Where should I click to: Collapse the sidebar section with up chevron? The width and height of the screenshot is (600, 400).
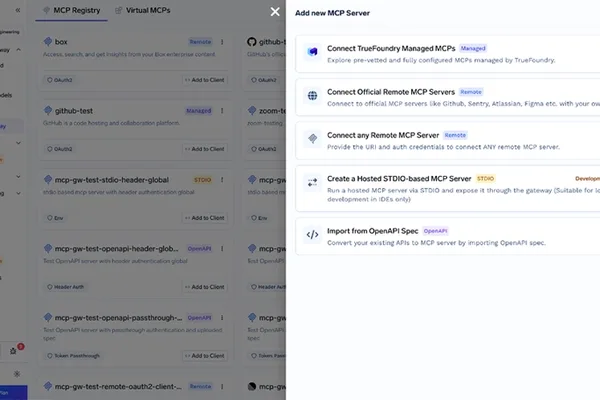[18, 50]
